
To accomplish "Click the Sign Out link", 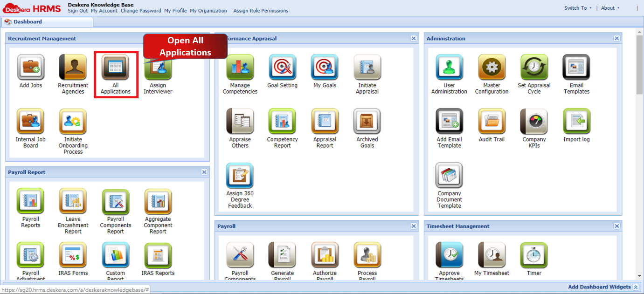I will pyautogui.click(x=78, y=11).
